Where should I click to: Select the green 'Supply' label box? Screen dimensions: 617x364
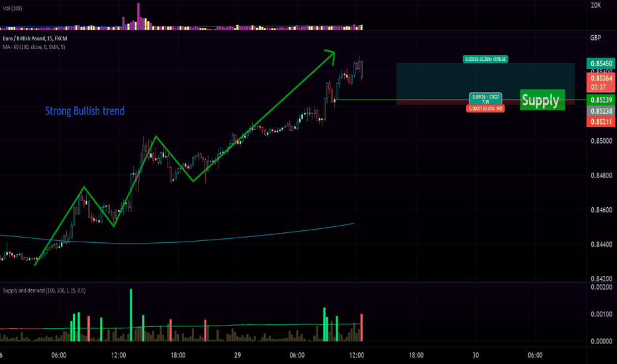coord(542,100)
